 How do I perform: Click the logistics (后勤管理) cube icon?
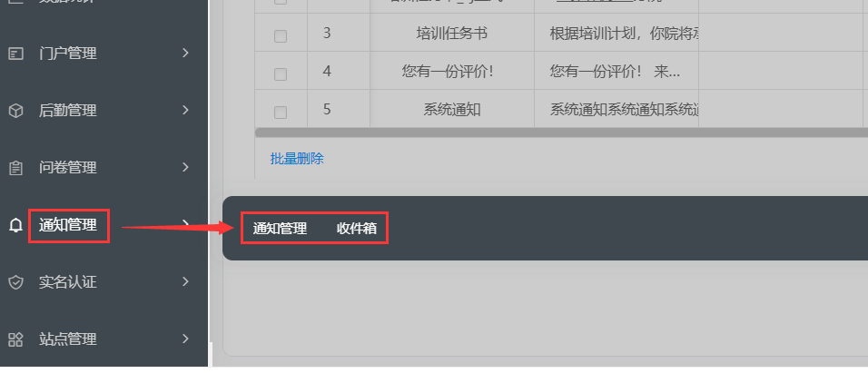click(16, 111)
